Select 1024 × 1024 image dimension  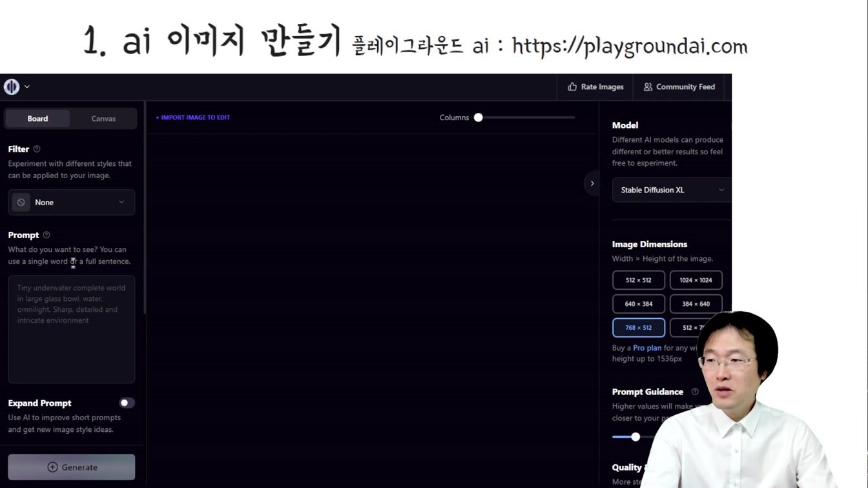(x=696, y=280)
